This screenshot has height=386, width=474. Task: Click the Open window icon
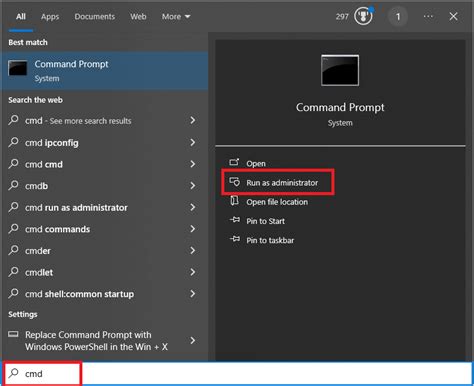(x=234, y=162)
